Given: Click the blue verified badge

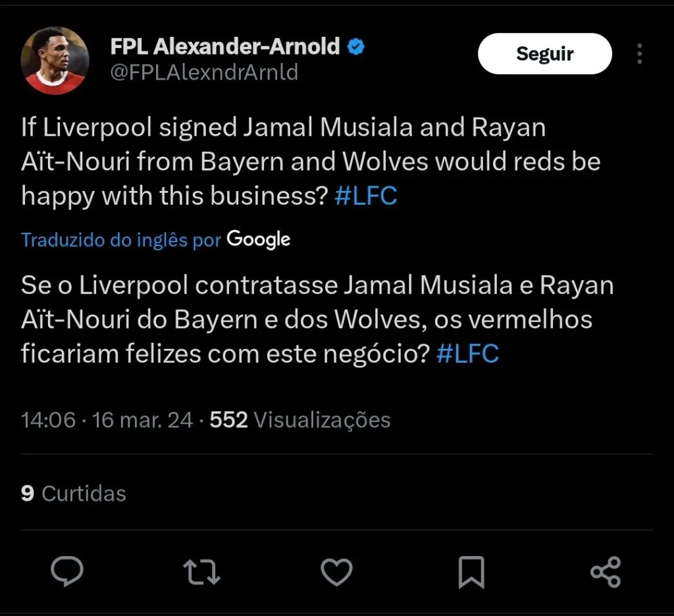Looking at the screenshot, I should pos(356,47).
